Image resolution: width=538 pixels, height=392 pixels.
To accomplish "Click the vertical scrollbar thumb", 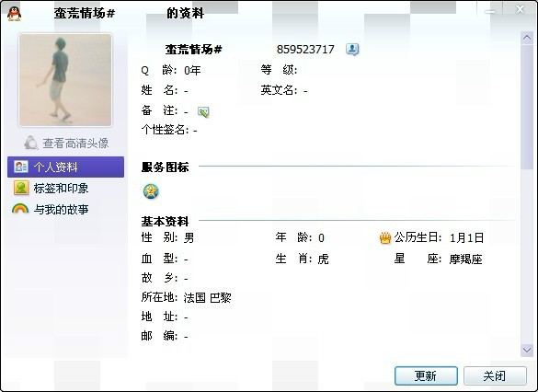I will click(527, 107).
